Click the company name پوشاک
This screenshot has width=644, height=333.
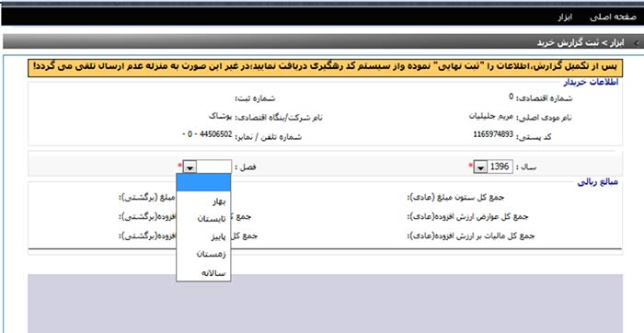tap(221, 116)
